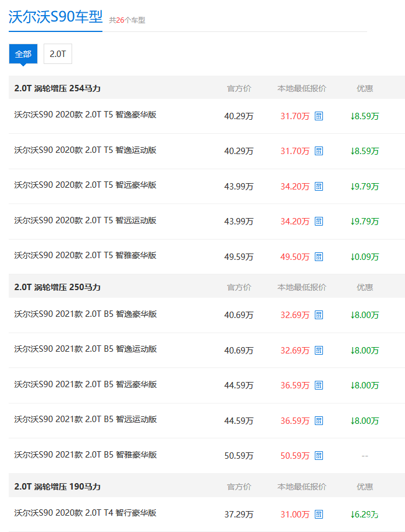The height and width of the screenshot is (532, 405).
Task: Click 8.00万 discount for B5 智逸运动版
Action: (x=365, y=351)
